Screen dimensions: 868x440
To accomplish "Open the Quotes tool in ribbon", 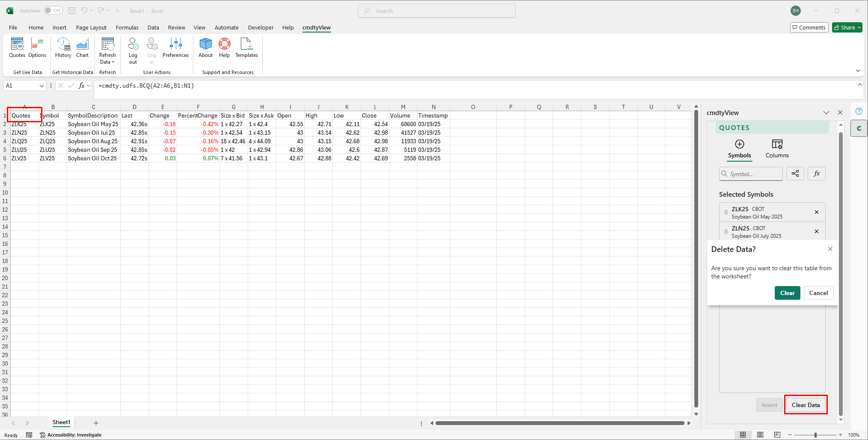I will 17,48.
